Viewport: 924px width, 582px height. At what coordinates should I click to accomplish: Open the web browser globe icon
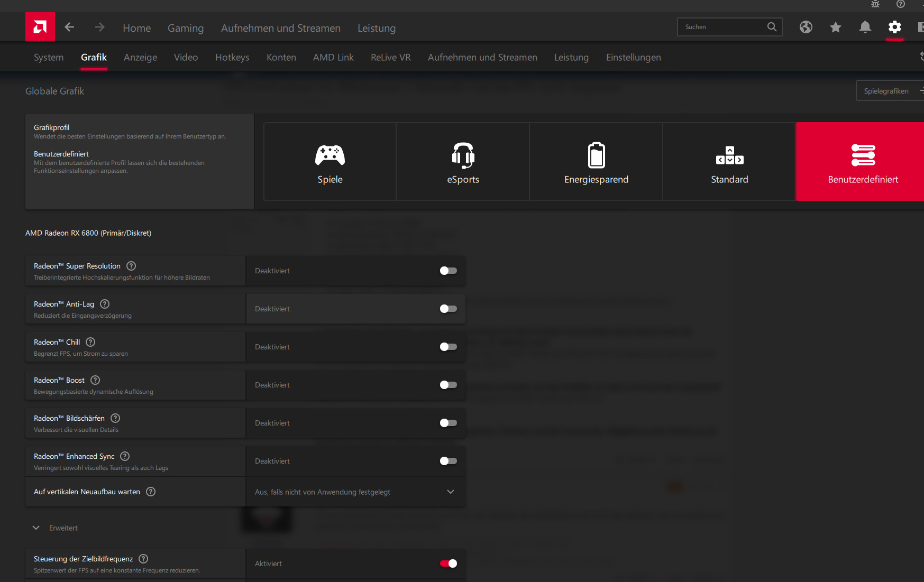click(x=806, y=27)
